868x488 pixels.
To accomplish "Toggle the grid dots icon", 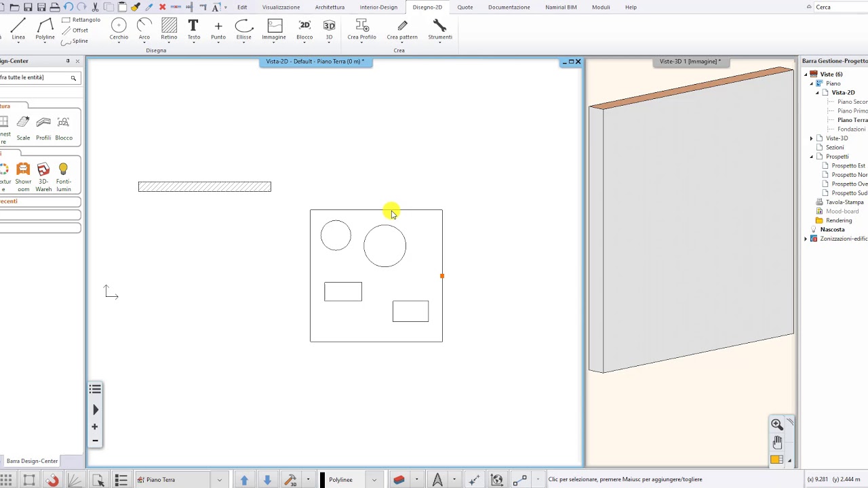I will point(6,480).
